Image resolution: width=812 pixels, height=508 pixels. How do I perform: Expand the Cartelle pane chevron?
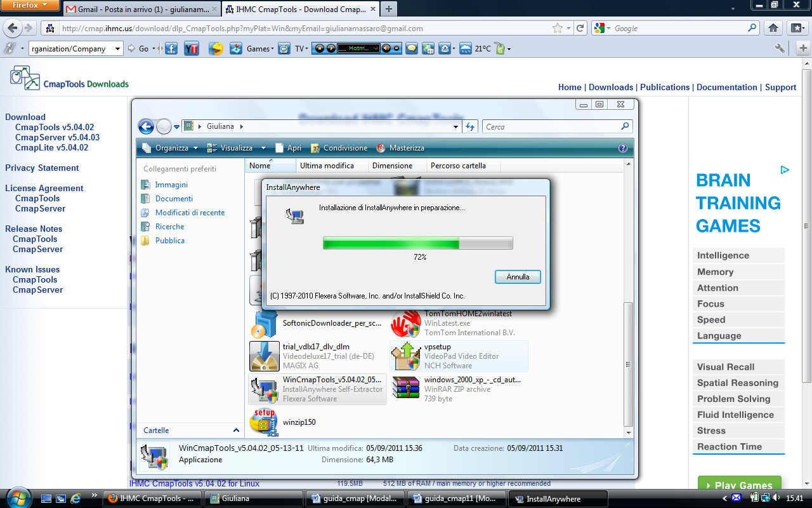[237, 431]
